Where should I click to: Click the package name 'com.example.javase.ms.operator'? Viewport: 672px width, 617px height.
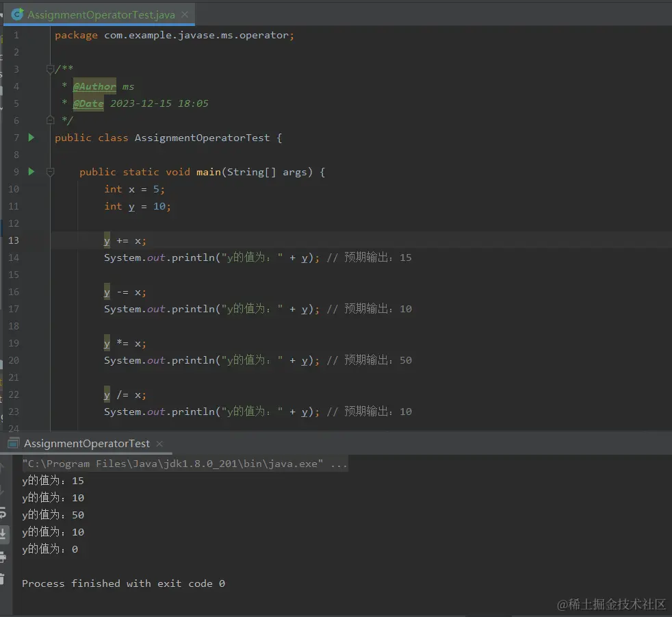(196, 35)
